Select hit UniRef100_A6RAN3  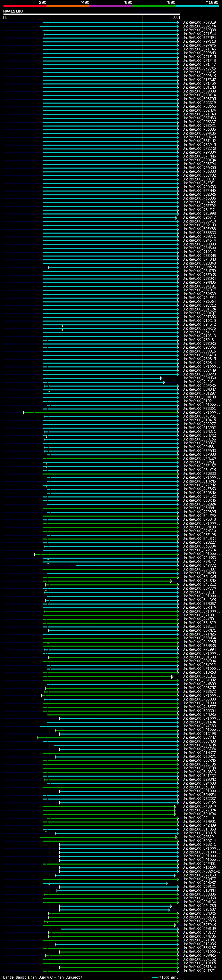point(199,451)
